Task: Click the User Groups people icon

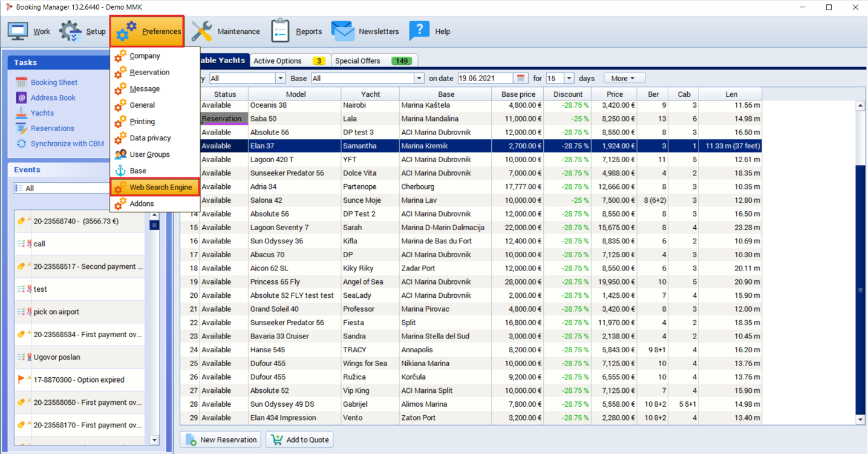Action: pyautogui.click(x=120, y=154)
